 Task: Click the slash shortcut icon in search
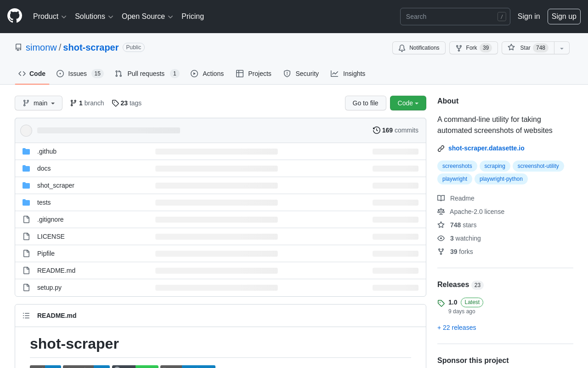pos(502,17)
